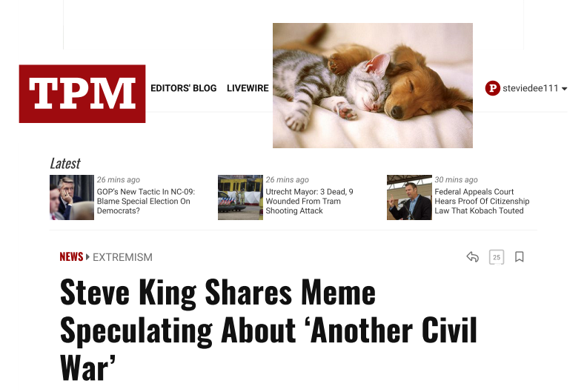Click the Kobach speaking thumbnail
Image resolution: width=587 pixels, height=392 pixels.
coord(409,197)
